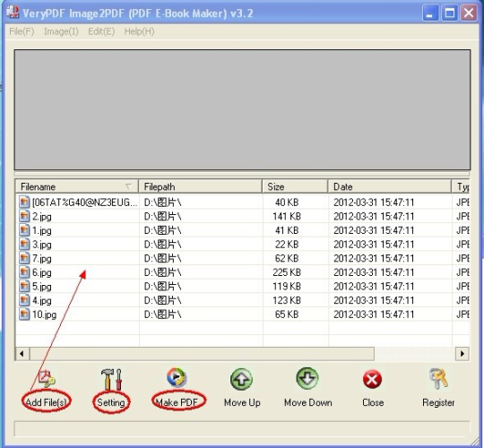Click the file icon next to 2.jpg
The image size is (484, 448).
(24, 216)
